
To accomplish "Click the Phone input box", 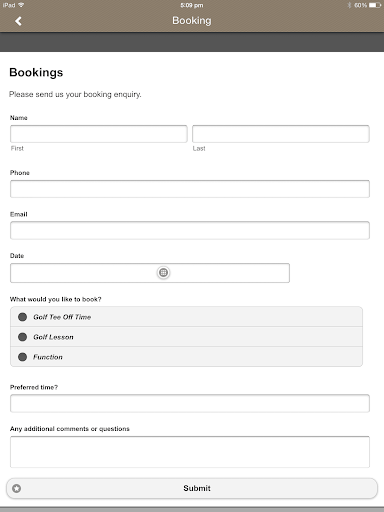I will click(x=190, y=189).
